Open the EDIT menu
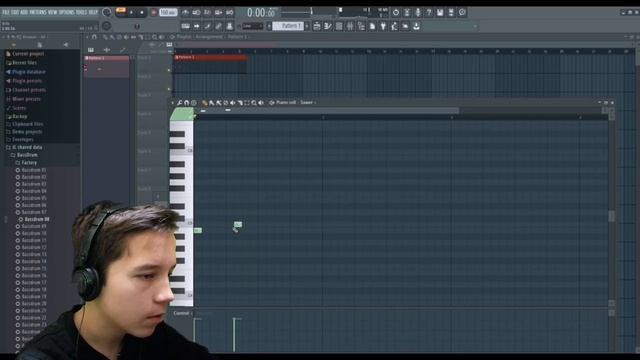 (15, 12)
